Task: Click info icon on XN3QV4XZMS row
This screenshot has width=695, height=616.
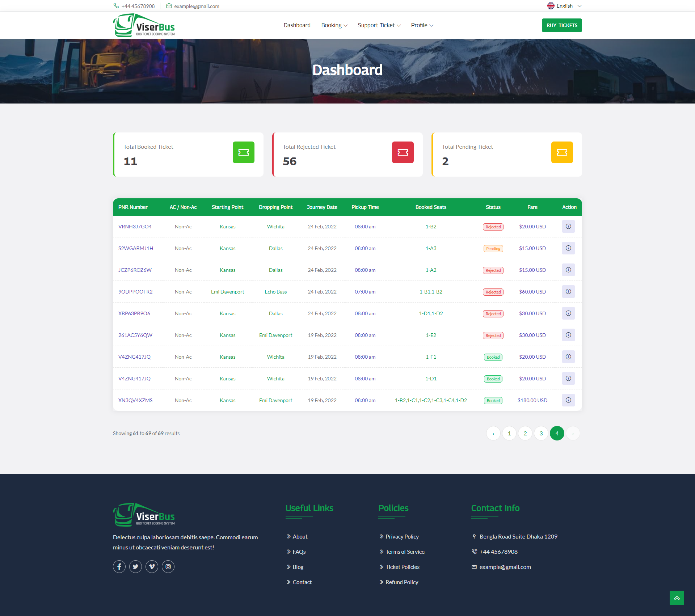Action: [x=568, y=400]
